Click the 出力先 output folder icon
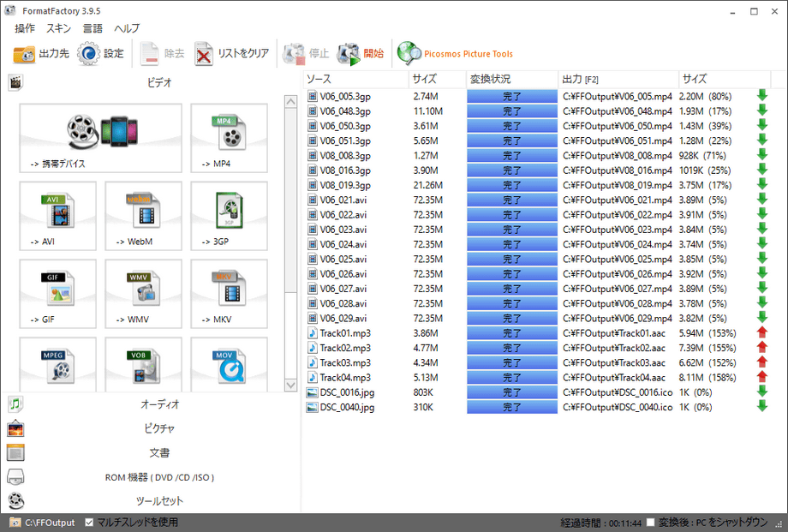Viewport: 788px width, 532px height. click(x=25, y=54)
